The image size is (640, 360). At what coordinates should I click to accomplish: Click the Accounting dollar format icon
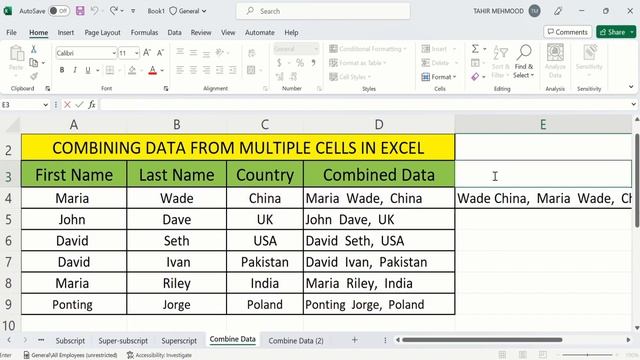279,63
